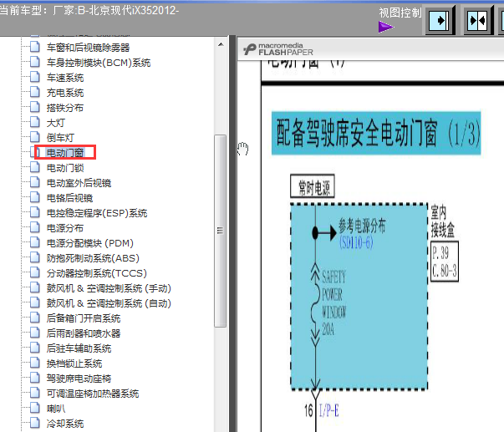Screen dimensions: 504x432
Task: Open 可调温座椅加热器系统
Action: [x=93, y=394]
